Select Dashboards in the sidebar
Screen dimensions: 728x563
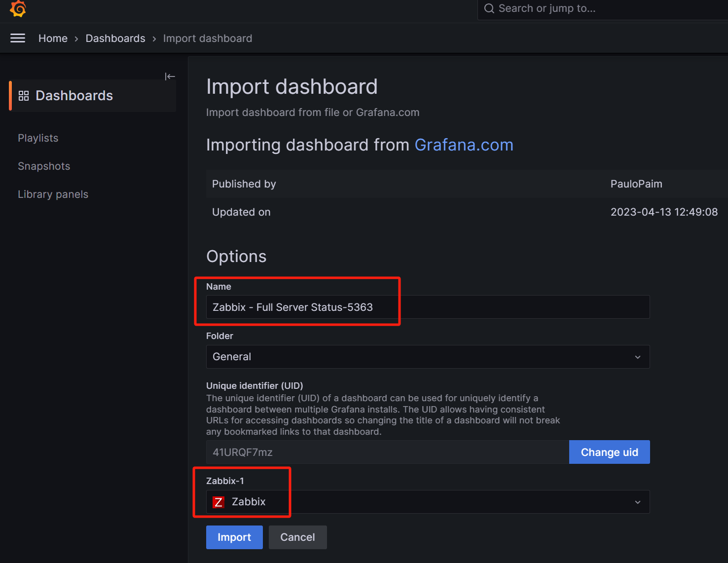[93, 96]
